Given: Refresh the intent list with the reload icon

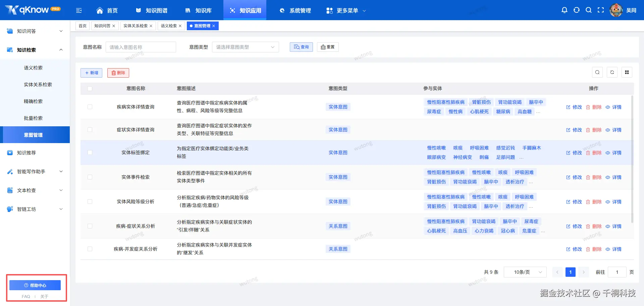Looking at the screenshot, I should click(612, 72).
